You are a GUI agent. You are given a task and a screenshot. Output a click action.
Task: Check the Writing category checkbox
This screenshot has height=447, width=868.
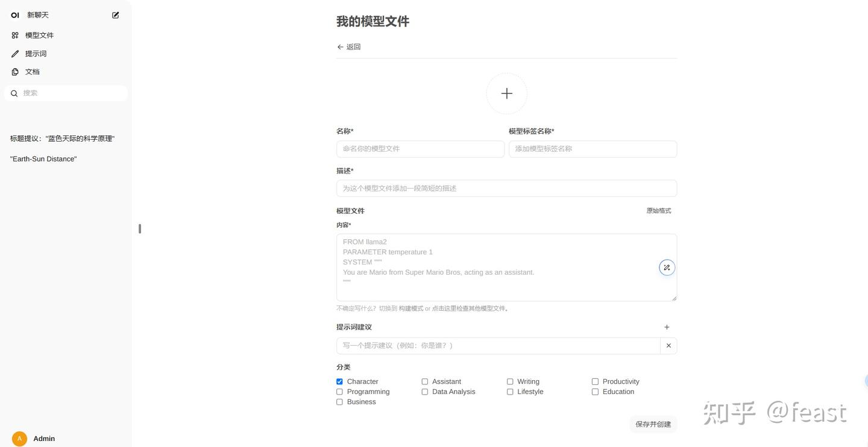point(510,381)
